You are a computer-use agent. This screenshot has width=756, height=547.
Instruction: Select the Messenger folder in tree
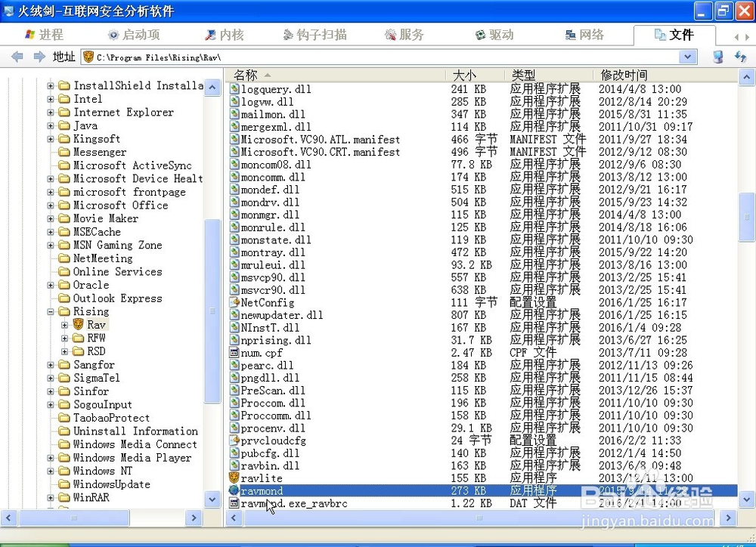[99, 153]
